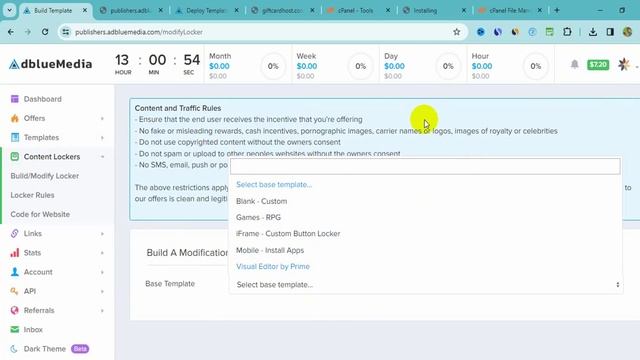Open the tab search dropdown arrow
This screenshot has width=640, height=360.
9,10
